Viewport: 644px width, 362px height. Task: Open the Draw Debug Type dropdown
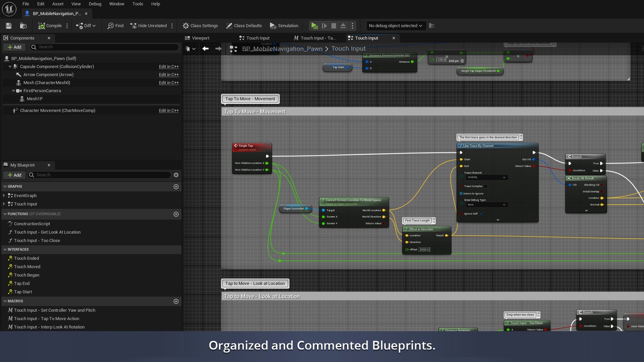[487, 205]
